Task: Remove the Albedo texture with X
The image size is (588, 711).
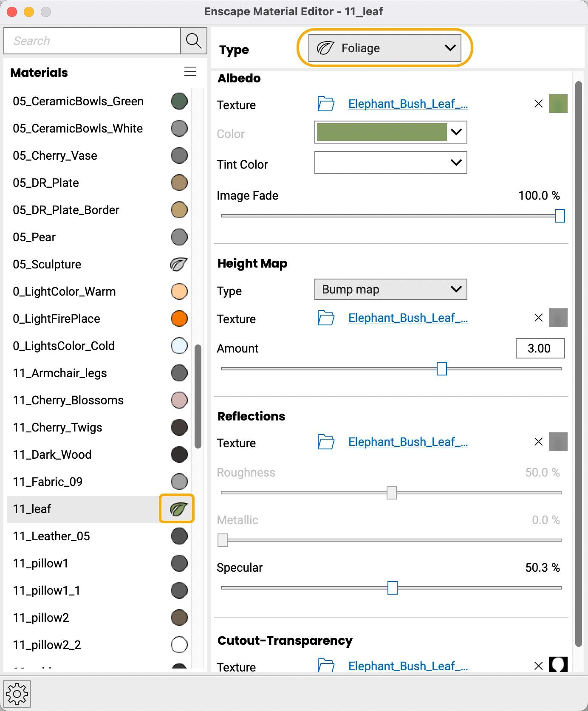Action: 538,104
